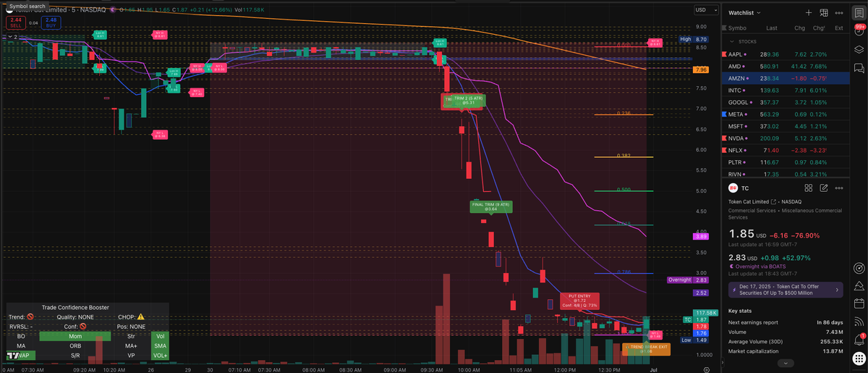Select MSFT in the watchlist
Screen dimensions: 868x373
click(786, 126)
